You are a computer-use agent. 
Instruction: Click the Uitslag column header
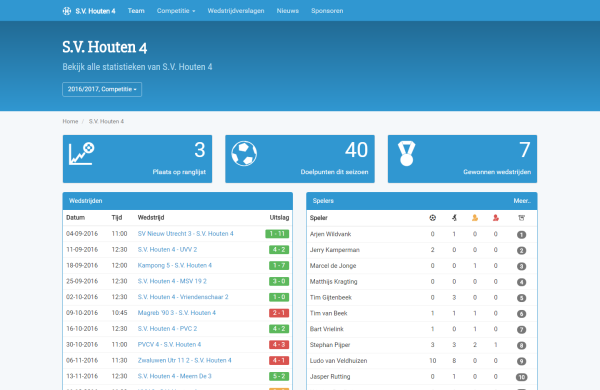(x=279, y=217)
